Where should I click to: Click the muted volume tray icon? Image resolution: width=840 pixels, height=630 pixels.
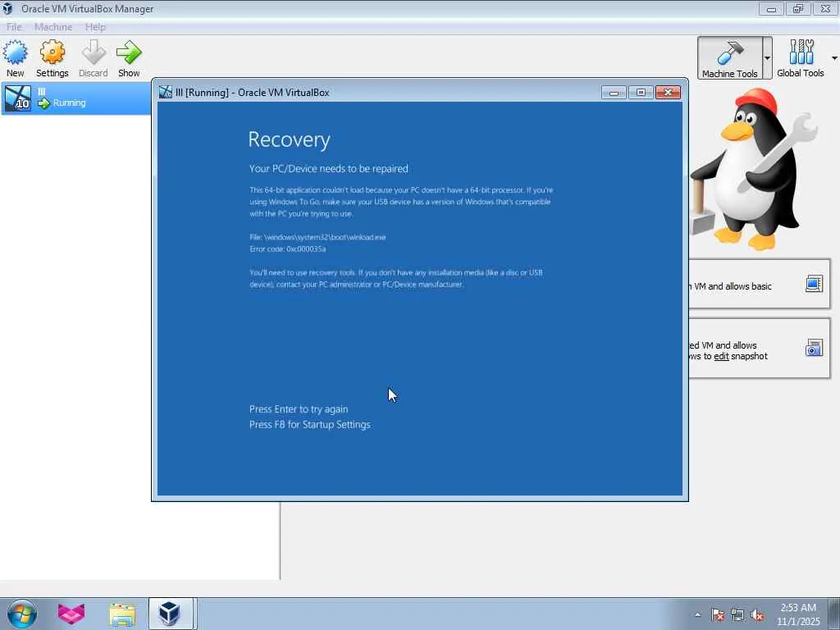(757, 614)
